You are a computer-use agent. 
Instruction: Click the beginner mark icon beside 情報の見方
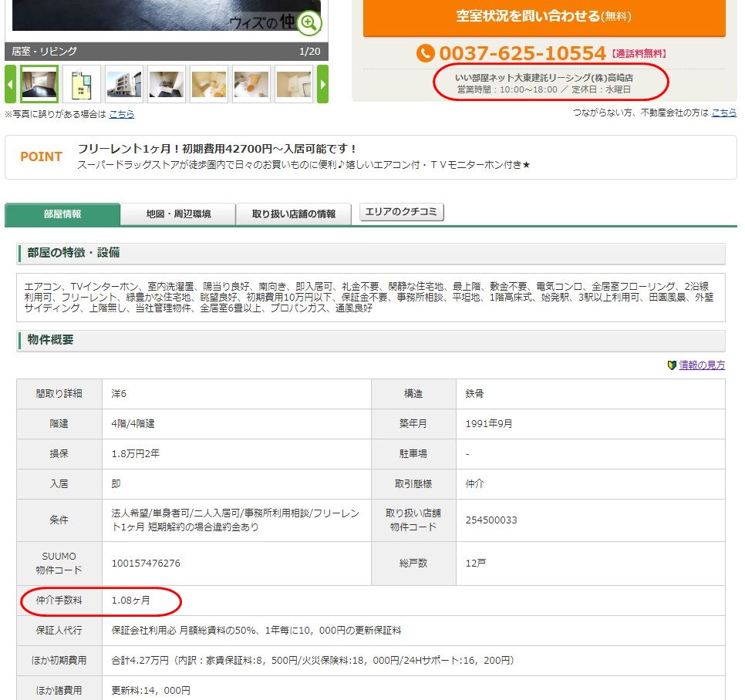[x=672, y=365]
